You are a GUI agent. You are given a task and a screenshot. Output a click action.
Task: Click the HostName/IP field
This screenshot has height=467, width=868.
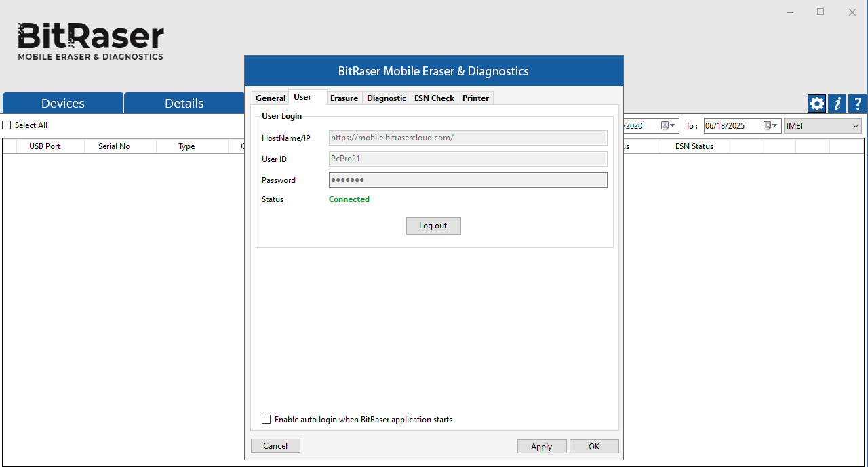tap(468, 138)
